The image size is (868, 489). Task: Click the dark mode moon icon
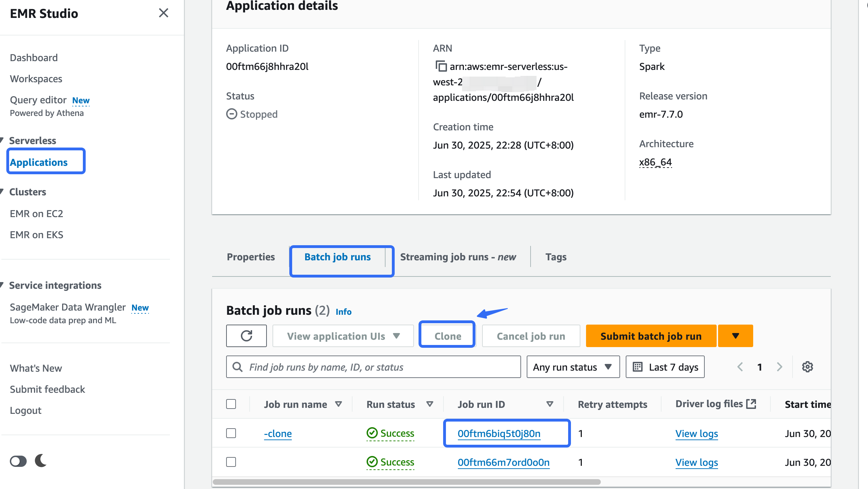(41, 461)
